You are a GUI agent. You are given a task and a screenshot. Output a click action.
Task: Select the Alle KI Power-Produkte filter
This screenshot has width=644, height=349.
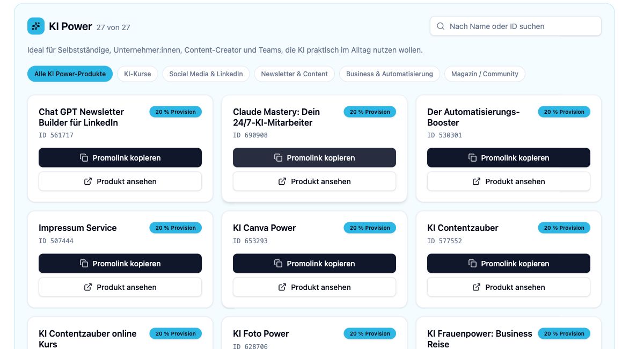(70, 74)
